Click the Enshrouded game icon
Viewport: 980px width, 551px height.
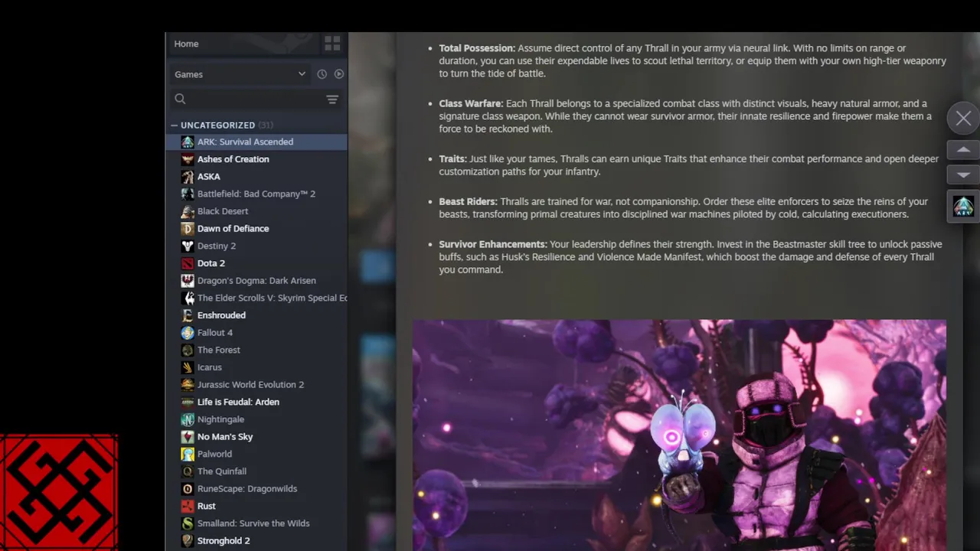coord(188,315)
